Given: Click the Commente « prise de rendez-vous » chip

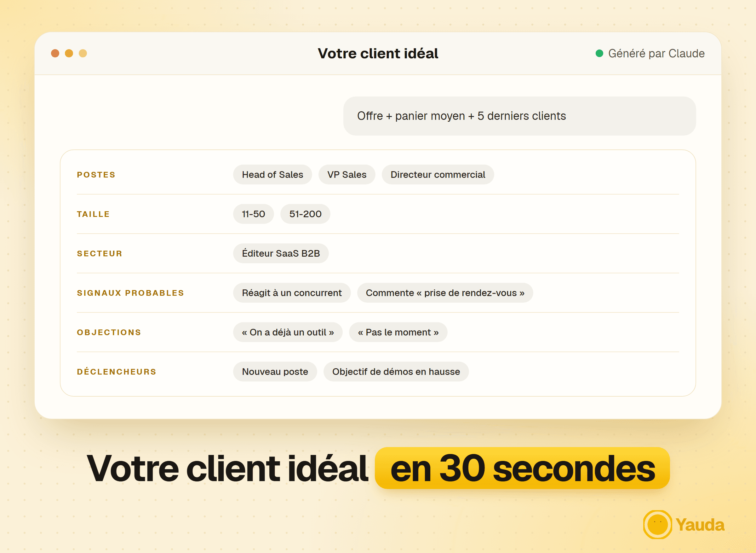Looking at the screenshot, I should tap(445, 293).
